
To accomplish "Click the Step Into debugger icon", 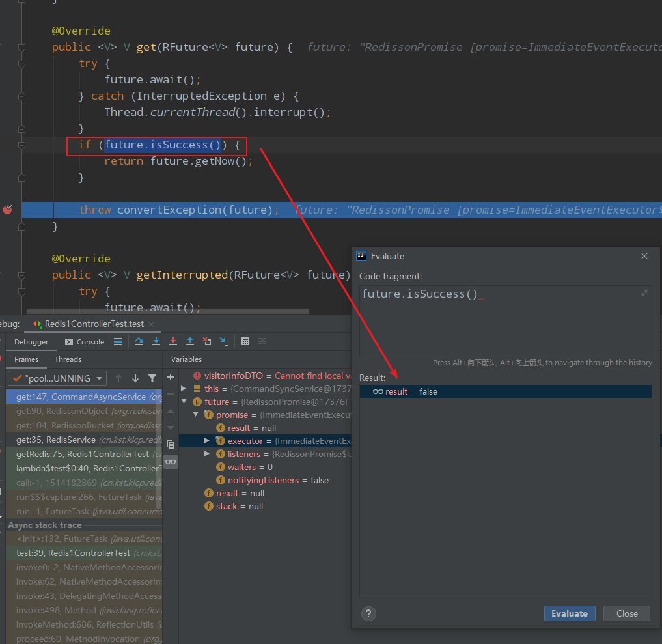I will (157, 341).
